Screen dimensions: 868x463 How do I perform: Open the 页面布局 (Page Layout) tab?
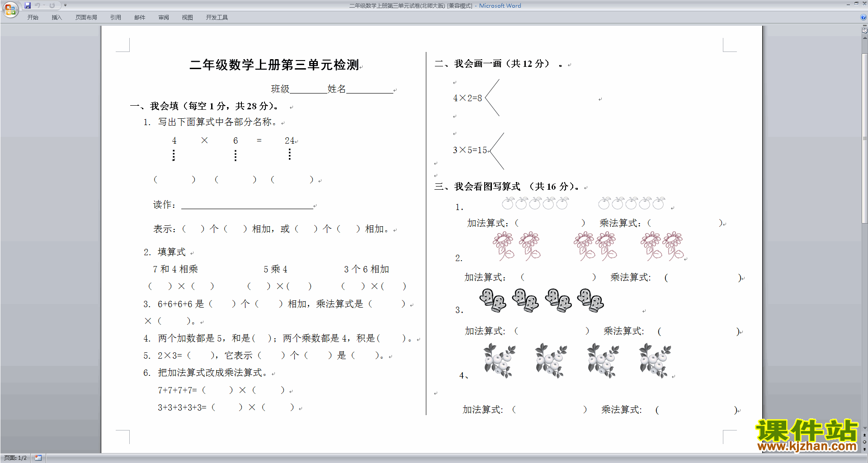(86, 18)
